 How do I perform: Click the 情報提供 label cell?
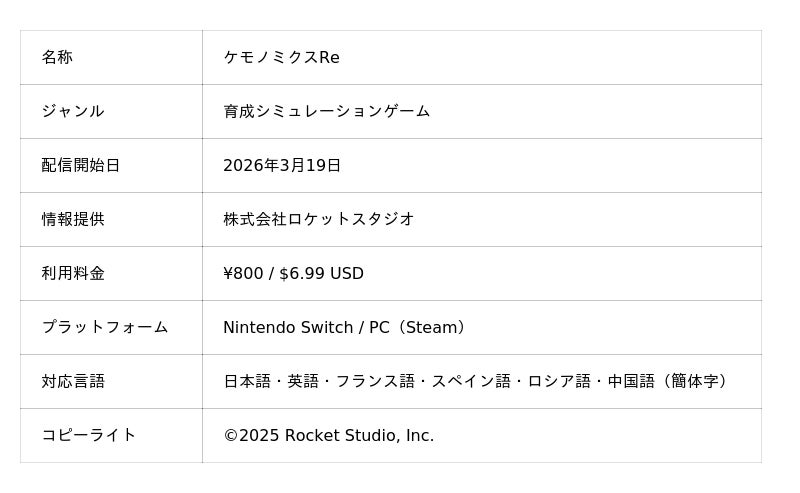click(72, 220)
